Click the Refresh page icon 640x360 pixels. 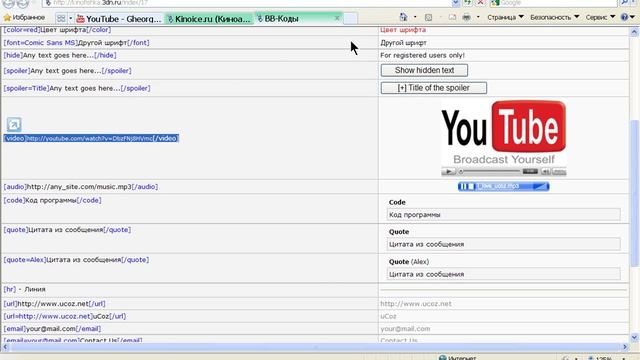click(468, 3)
